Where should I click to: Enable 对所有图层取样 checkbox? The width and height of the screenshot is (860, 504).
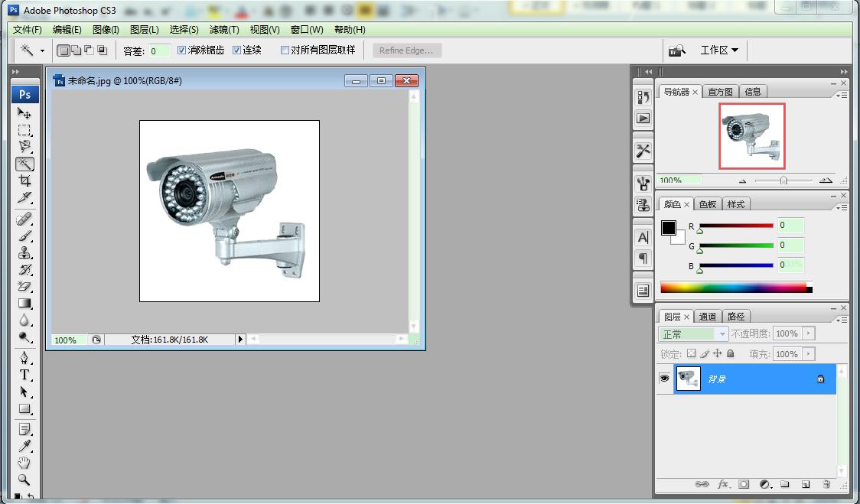pyautogui.click(x=285, y=50)
